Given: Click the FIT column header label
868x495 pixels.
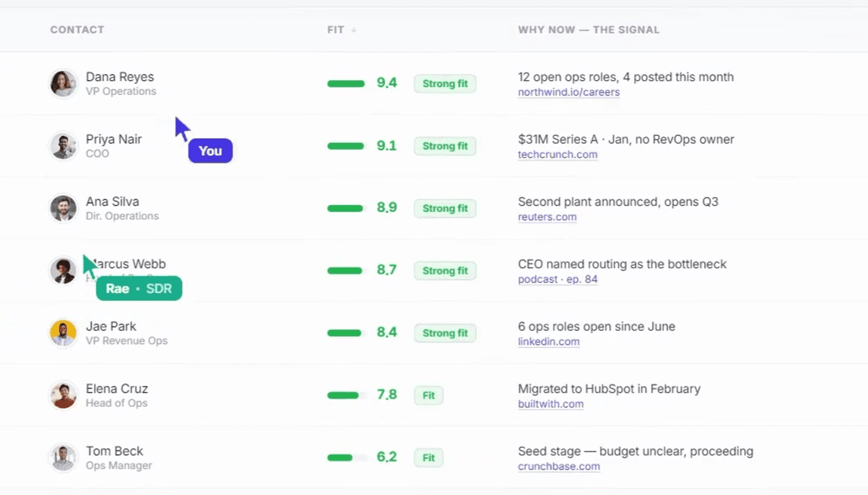Looking at the screenshot, I should tap(336, 30).
